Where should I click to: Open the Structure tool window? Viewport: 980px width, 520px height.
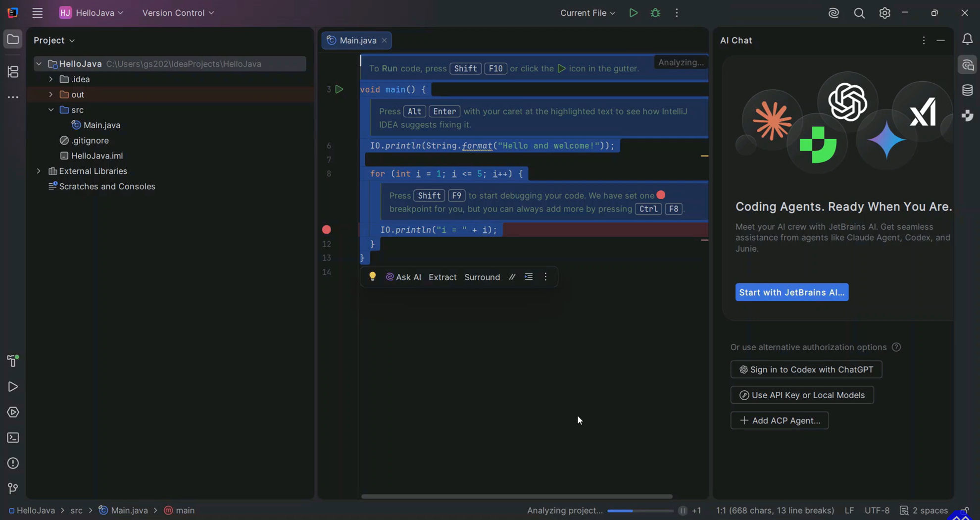[x=13, y=72]
